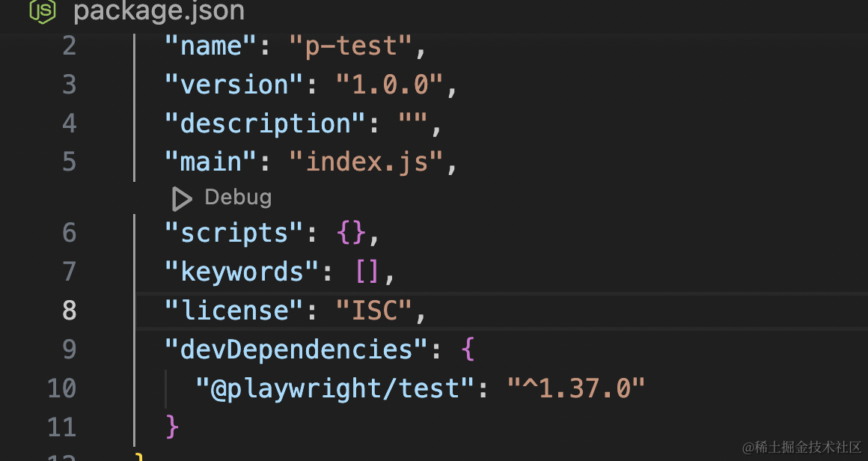Screen dimensions: 868x461
Task: Click the Node.js file icon beside package.json
Action: point(43,11)
